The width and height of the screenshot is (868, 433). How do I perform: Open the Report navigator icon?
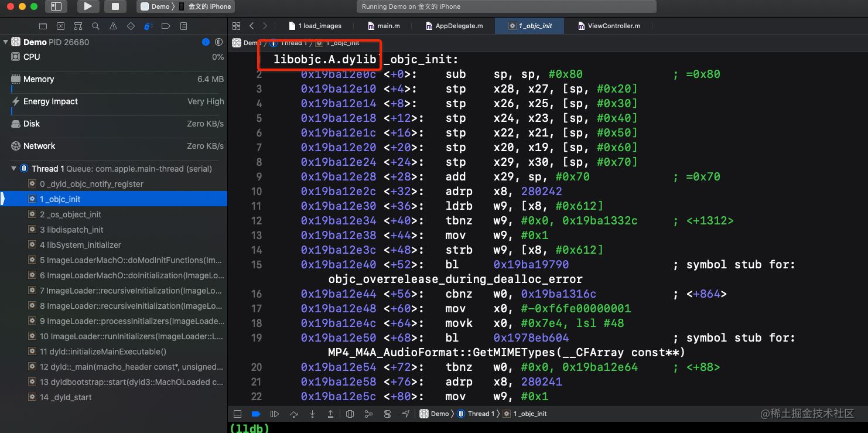pyautogui.click(x=183, y=26)
